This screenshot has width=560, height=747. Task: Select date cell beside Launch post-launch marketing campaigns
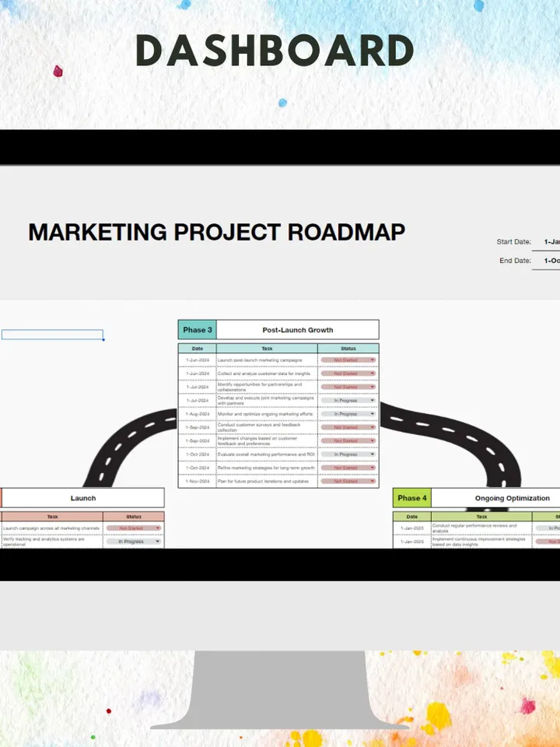(x=197, y=360)
